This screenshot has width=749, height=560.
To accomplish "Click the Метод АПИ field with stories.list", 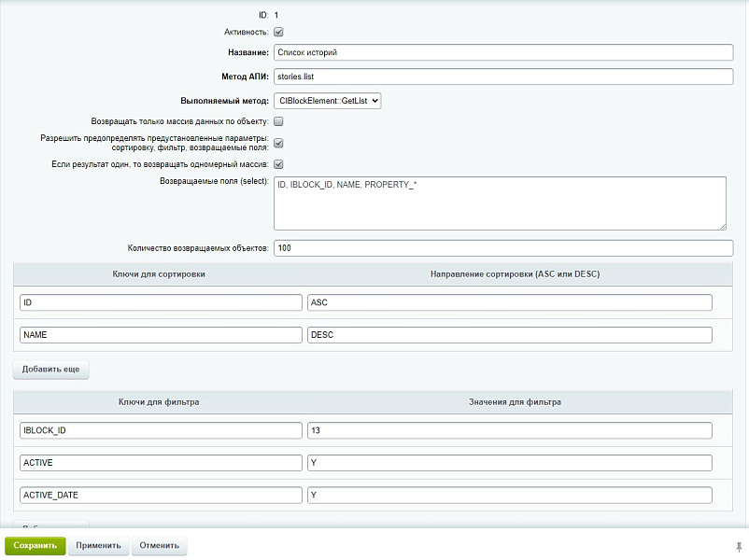I will click(503, 77).
